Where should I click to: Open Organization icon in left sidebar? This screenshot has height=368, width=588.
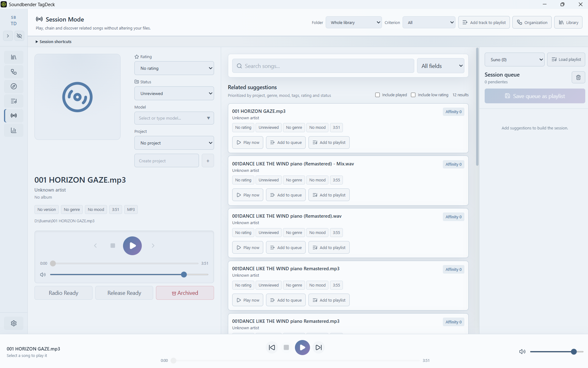click(x=14, y=72)
